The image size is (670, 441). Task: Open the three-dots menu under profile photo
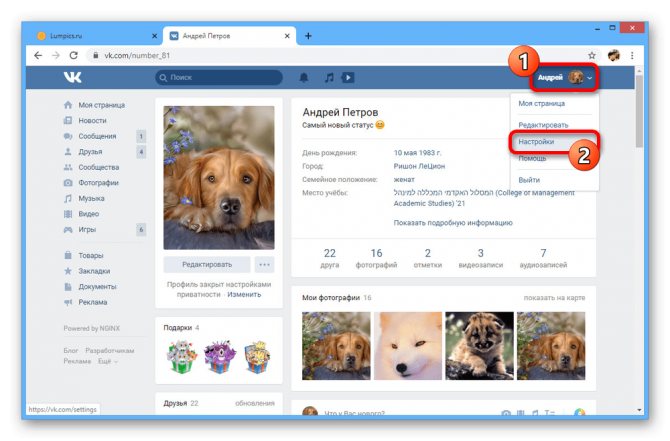pyautogui.click(x=264, y=265)
